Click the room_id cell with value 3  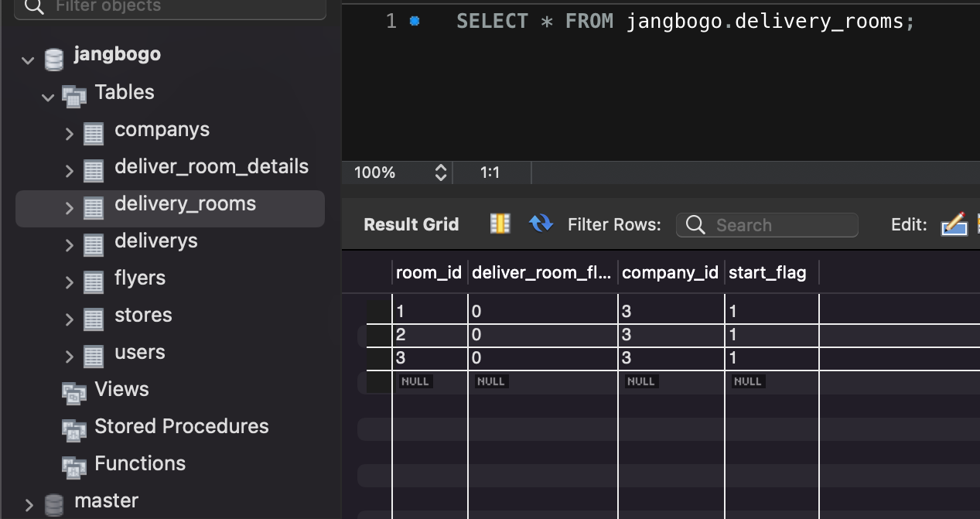coord(429,358)
